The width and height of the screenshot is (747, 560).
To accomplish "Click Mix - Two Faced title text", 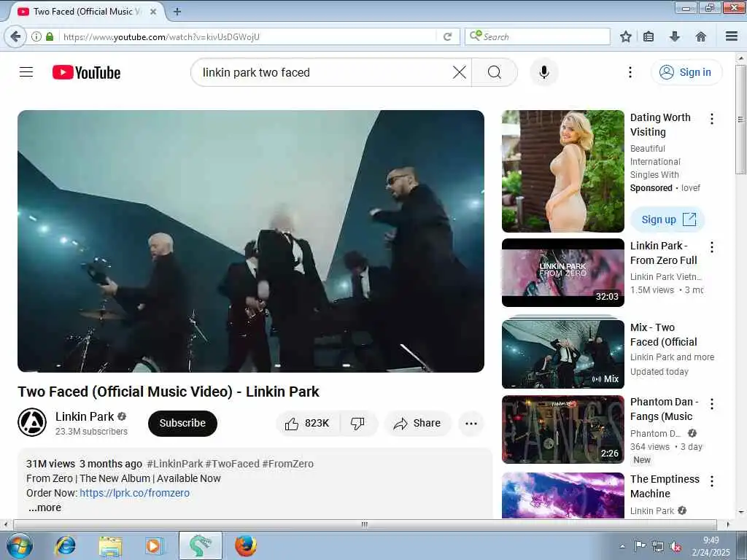I will coord(664,335).
